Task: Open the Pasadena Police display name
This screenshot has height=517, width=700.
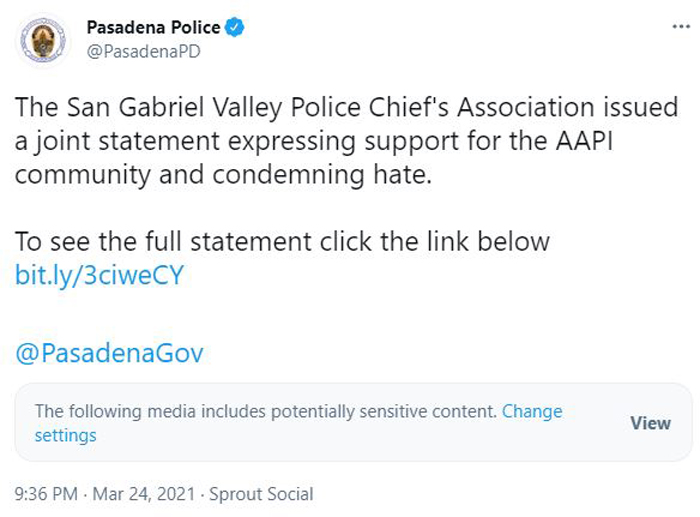Action: click(x=153, y=28)
